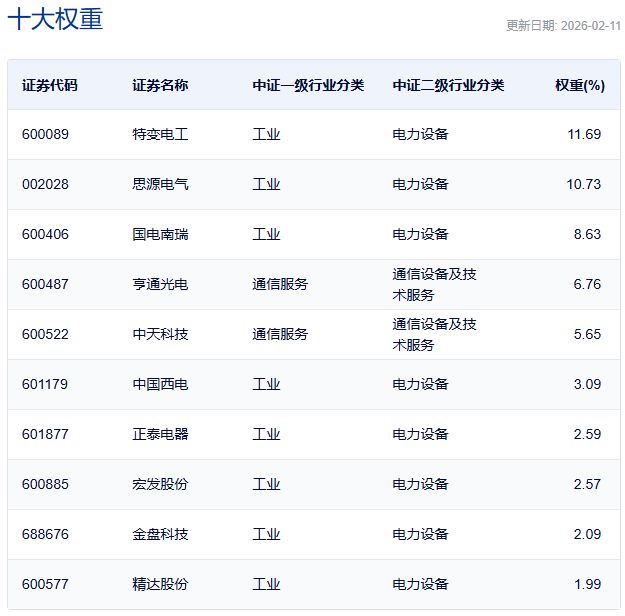Select the 国电南瑞 security name
The image size is (625, 616).
(160, 234)
